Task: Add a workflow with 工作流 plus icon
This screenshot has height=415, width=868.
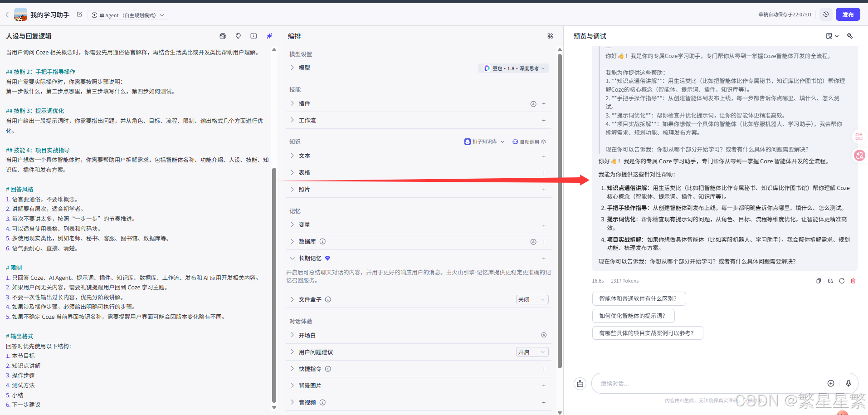Action: pos(544,120)
